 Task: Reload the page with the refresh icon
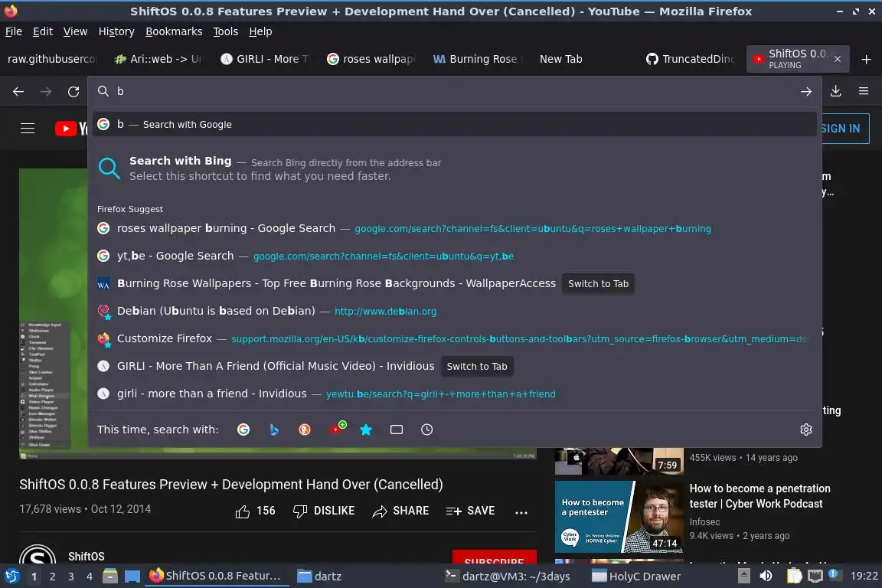coord(73,91)
